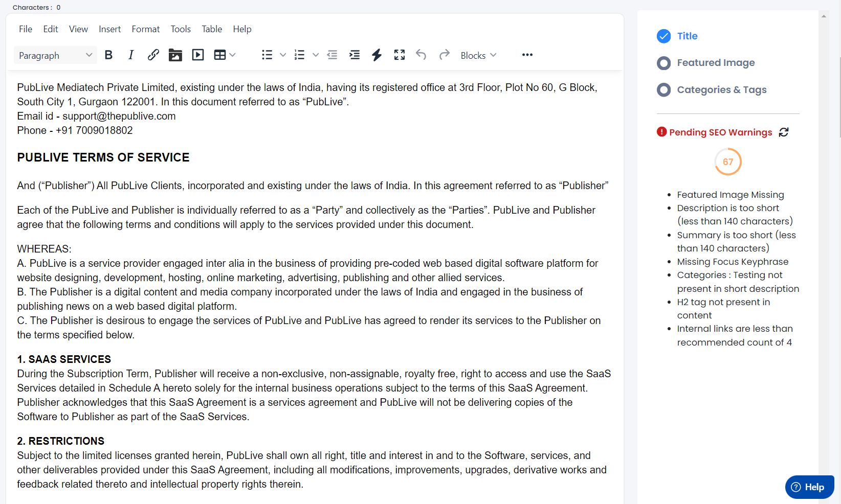Click the Featured Image Missing warning
This screenshot has height=504, width=841.
tap(731, 195)
